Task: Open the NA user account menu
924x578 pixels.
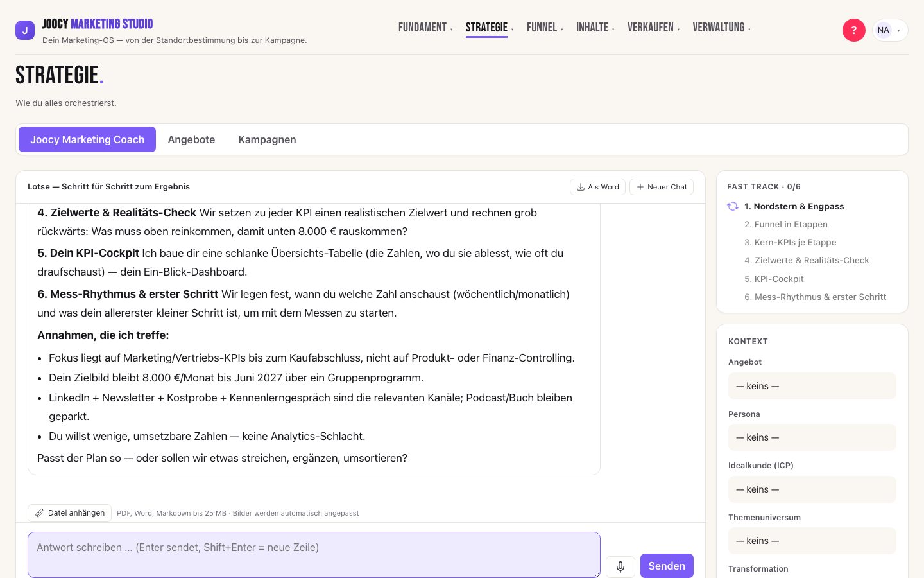Action: (890, 30)
